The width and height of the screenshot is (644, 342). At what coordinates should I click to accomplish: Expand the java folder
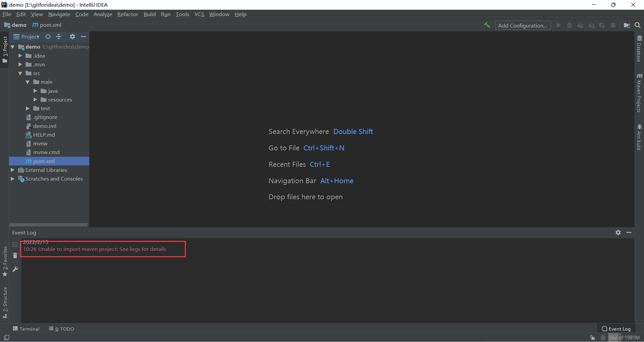(x=35, y=91)
